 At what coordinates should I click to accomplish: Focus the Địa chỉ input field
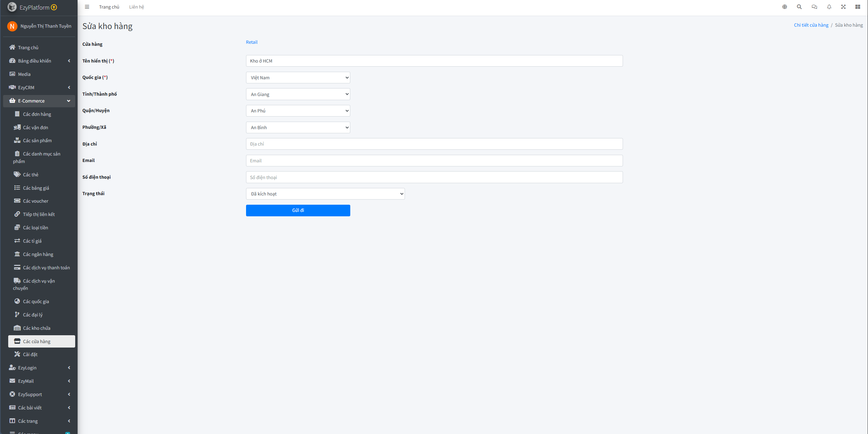[434, 144]
